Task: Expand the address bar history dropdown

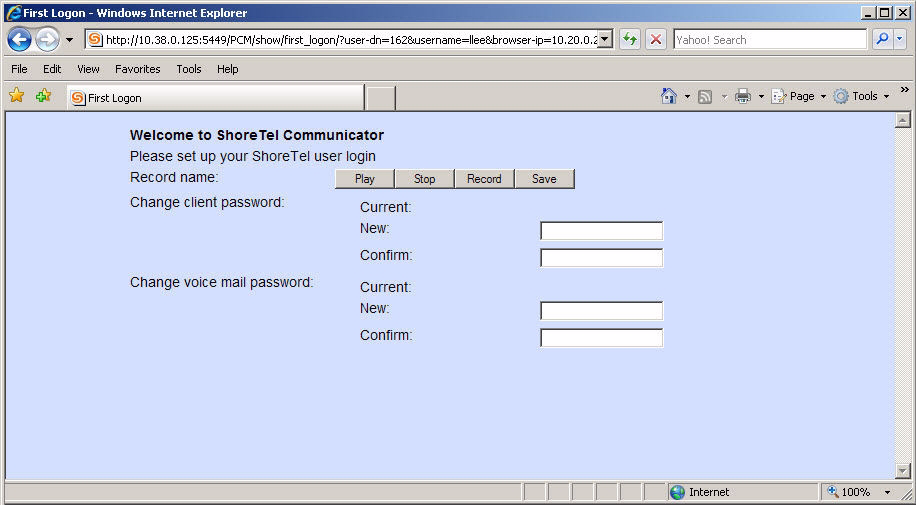Action: [x=605, y=40]
